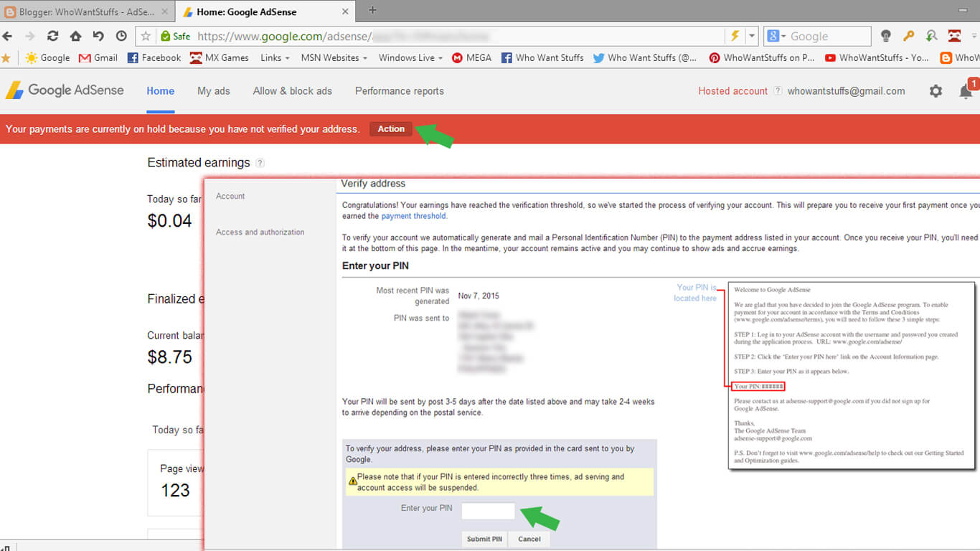The width and height of the screenshot is (980, 551).
Task: Open a new tab with the plus button
Action: [x=372, y=10]
